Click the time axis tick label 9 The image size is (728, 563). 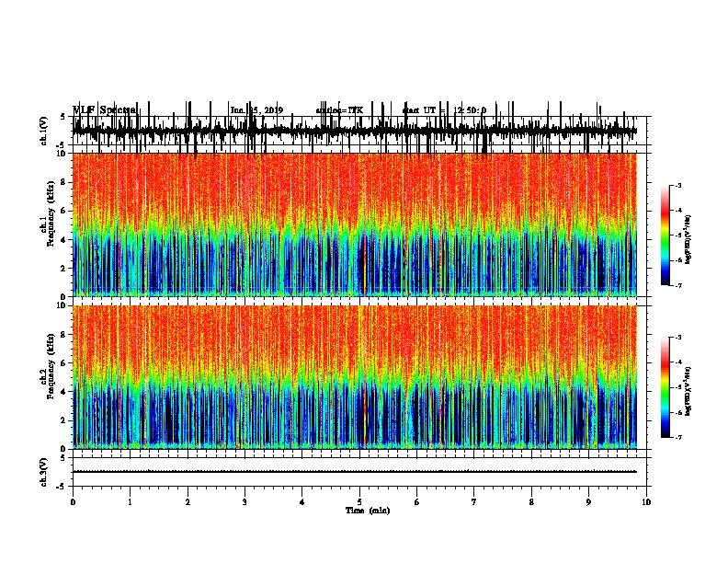pyautogui.click(x=588, y=502)
